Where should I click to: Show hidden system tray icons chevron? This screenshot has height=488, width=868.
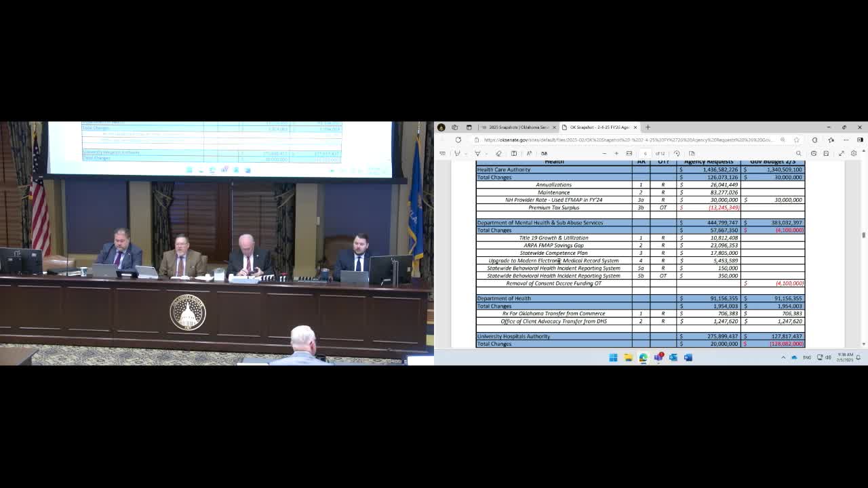(x=783, y=357)
